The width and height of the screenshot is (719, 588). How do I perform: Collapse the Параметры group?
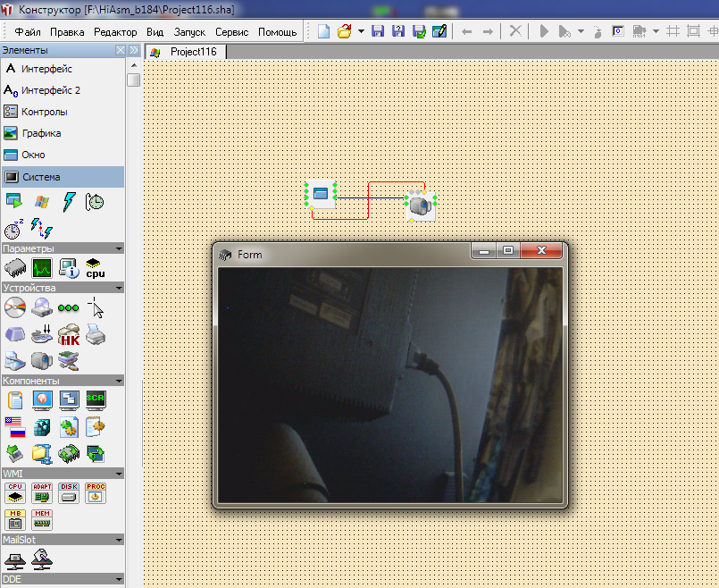(119, 248)
